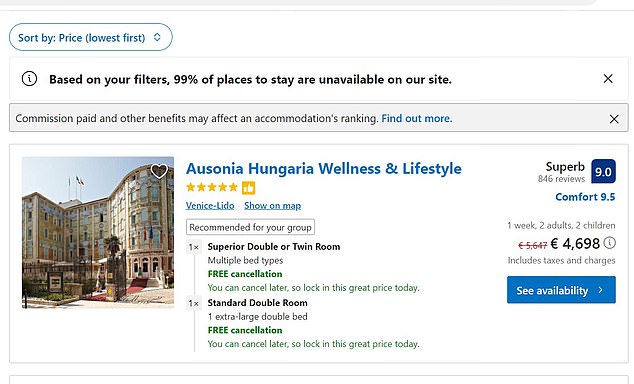Click the thumbs-up preferred partner badge
634x384 pixels.
pos(248,188)
